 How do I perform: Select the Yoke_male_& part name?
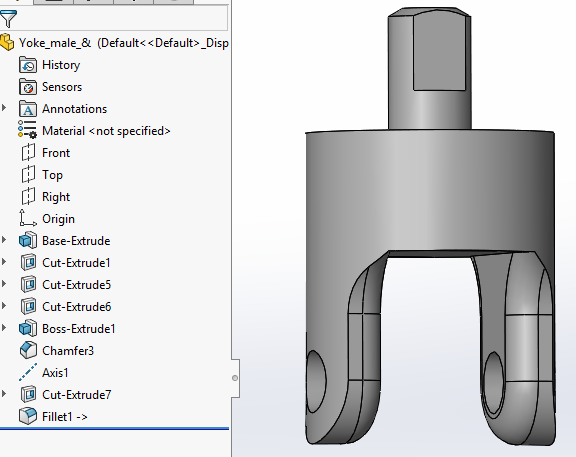(x=55, y=43)
